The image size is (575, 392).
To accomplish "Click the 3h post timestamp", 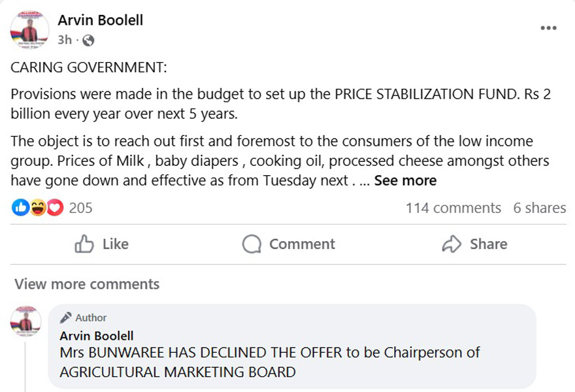I will 65,40.
